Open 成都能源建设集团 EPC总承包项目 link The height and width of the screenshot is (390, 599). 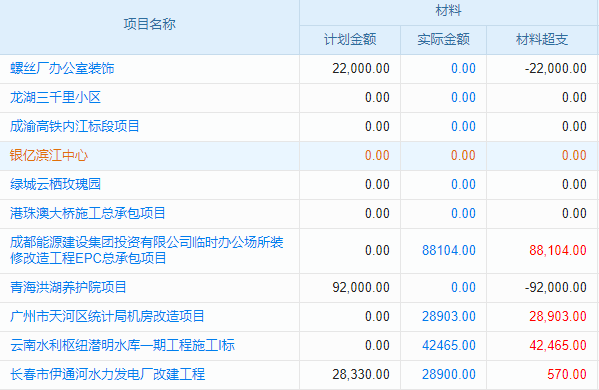click(147, 250)
